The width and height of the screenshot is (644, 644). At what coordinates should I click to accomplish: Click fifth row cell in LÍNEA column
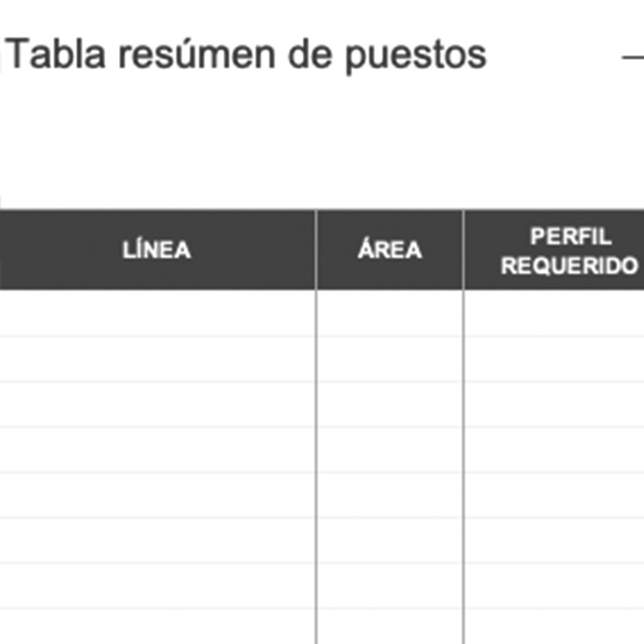pos(157,494)
